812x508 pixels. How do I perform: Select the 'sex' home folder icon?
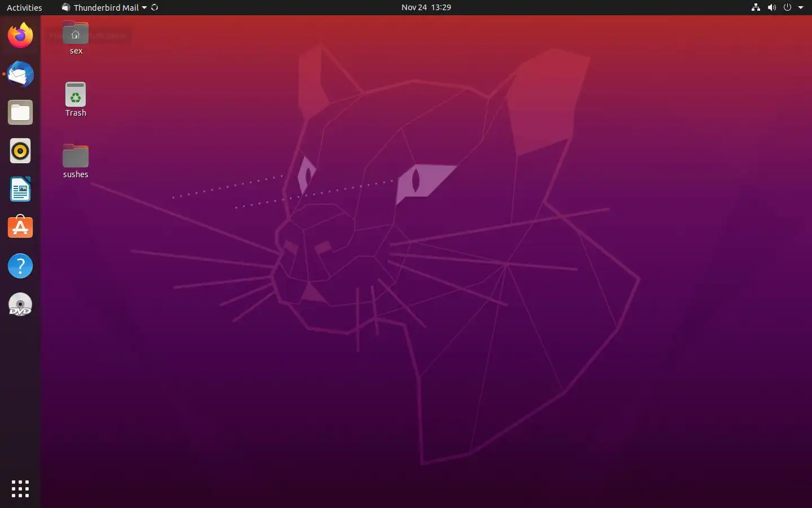pos(76,38)
